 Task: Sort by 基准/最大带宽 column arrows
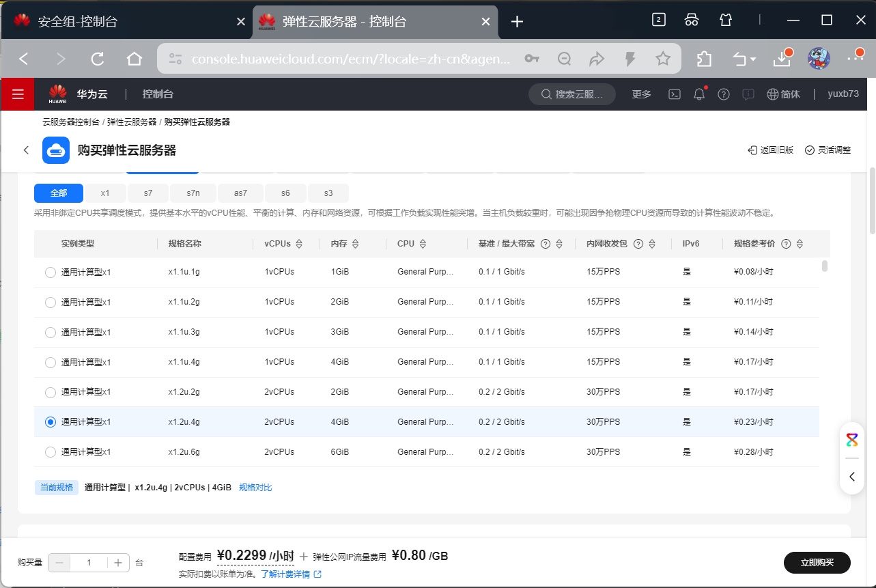(x=559, y=244)
